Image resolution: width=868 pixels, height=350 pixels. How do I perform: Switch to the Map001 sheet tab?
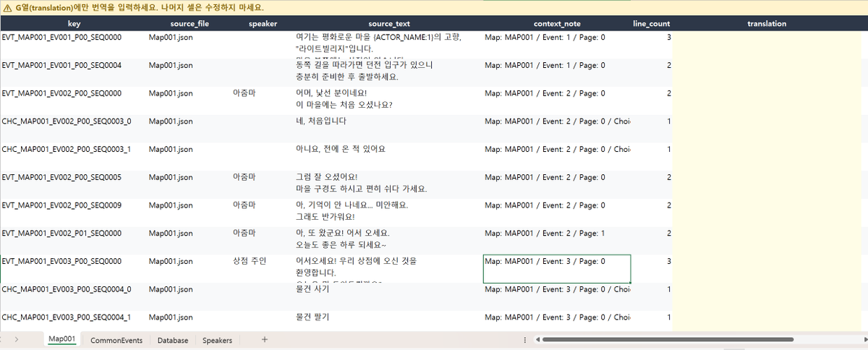(x=62, y=340)
